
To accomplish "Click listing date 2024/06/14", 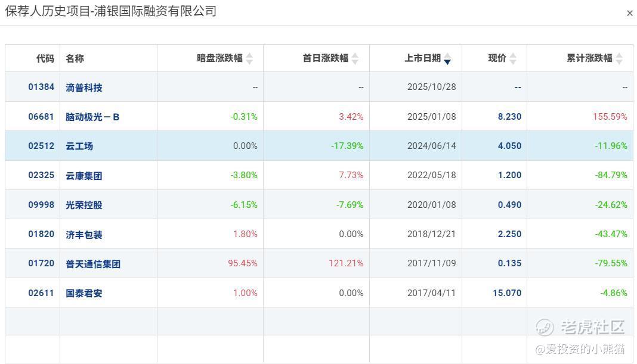I will [x=431, y=146].
